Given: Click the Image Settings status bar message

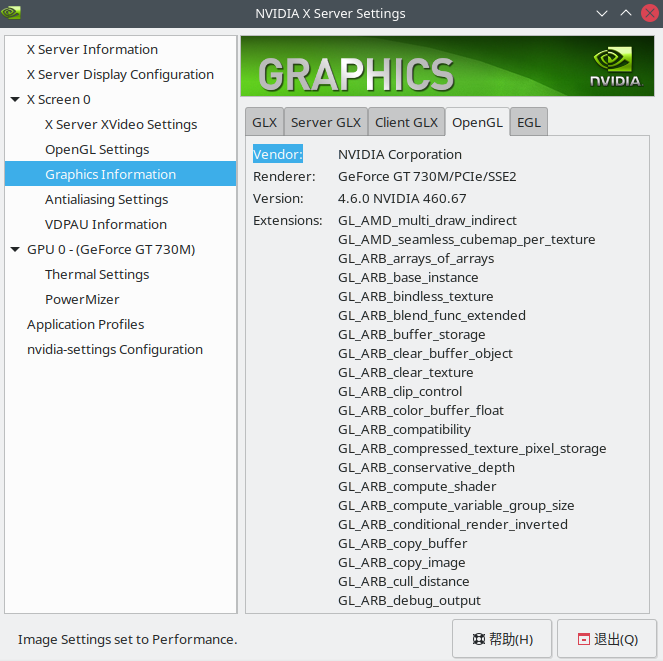Looking at the screenshot, I should pos(127,639).
